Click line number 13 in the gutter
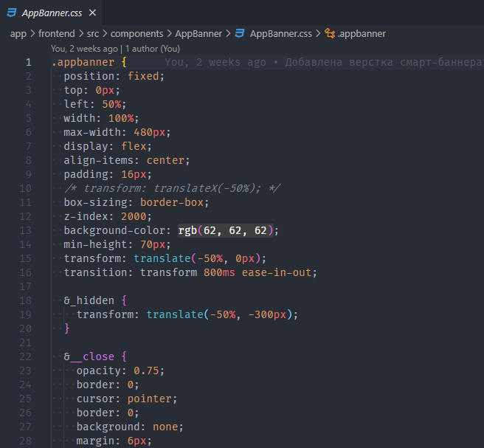The width and height of the screenshot is (484, 448). point(28,230)
